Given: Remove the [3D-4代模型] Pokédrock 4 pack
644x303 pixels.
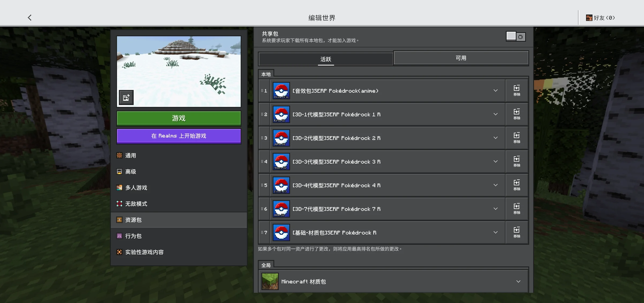Looking at the screenshot, I should tap(517, 185).
